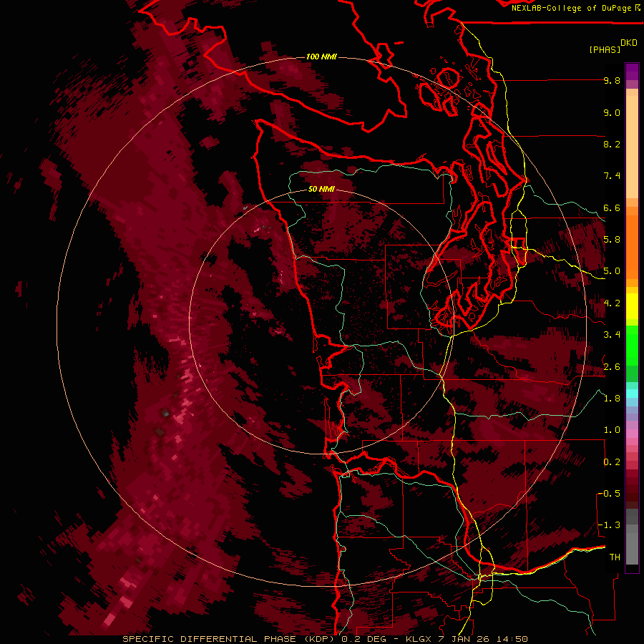Screen dimensions: 644x644
Task: Click the 14:50 timestamp in the caption
Action: click(x=512, y=639)
